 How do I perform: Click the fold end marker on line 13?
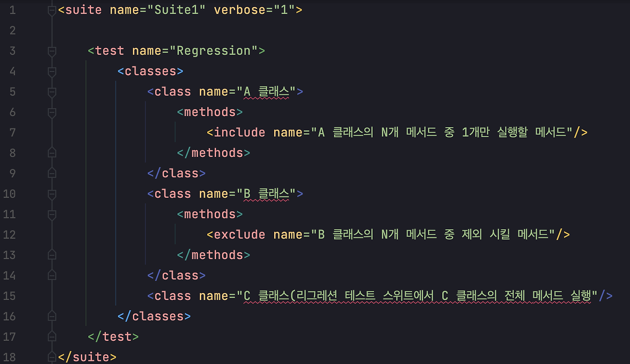tap(51, 255)
